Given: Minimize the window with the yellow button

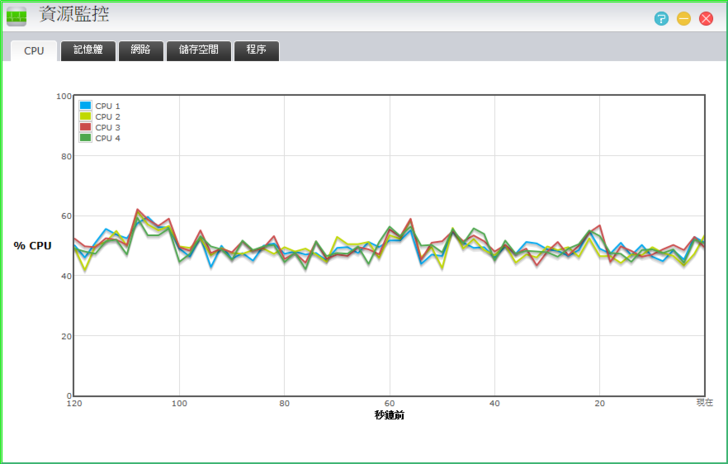Looking at the screenshot, I should pyautogui.click(x=684, y=19).
